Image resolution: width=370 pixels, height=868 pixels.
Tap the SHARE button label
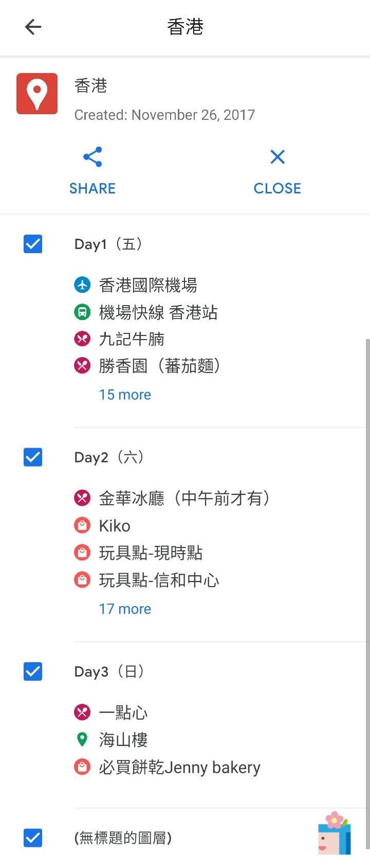[92, 188]
